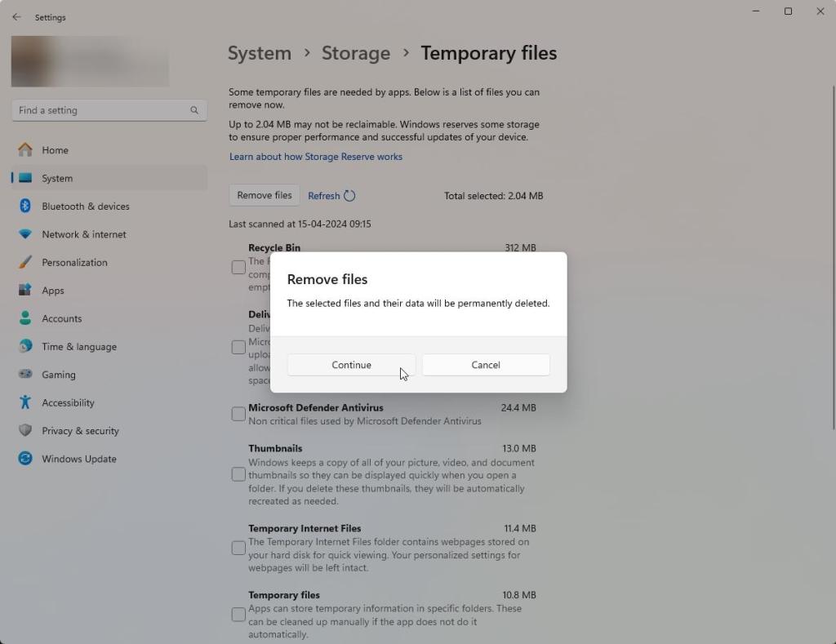
Task: Select the Personalization paintbrush icon
Action: [x=25, y=263]
